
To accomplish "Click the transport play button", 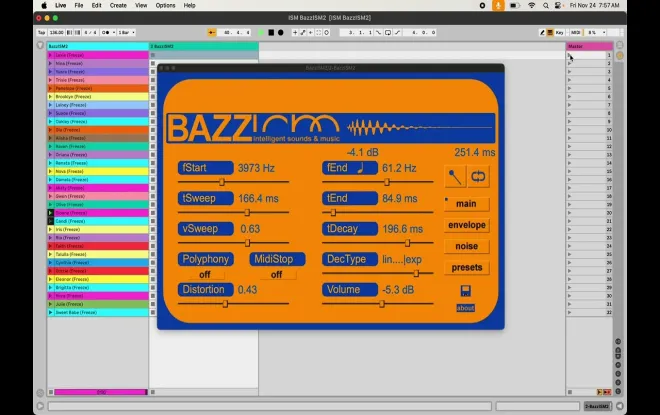I will pos(261,32).
